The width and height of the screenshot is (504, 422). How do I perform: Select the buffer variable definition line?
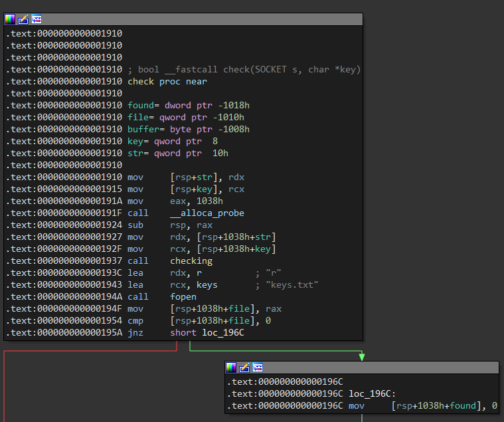point(189,130)
